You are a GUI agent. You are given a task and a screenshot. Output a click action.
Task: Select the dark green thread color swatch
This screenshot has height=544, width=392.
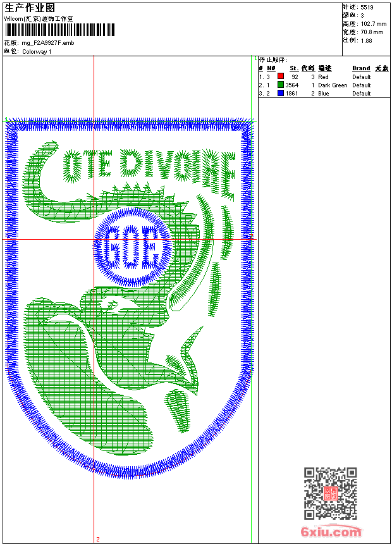(x=281, y=85)
